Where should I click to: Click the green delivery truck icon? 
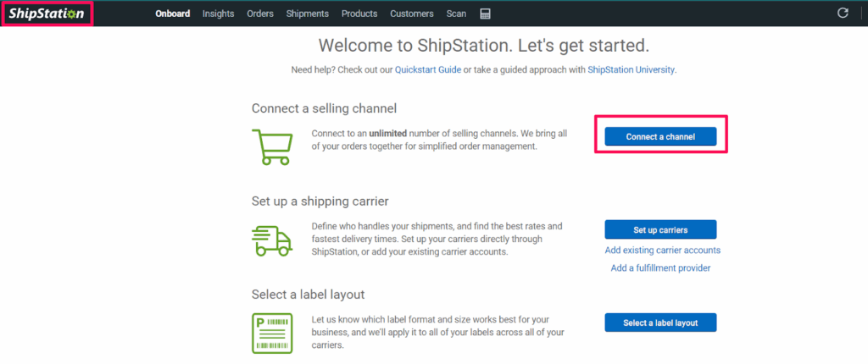(272, 240)
